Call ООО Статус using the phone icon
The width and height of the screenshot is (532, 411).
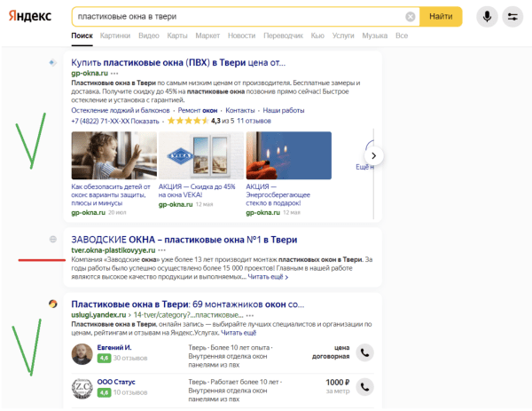pyautogui.click(x=364, y=386)
